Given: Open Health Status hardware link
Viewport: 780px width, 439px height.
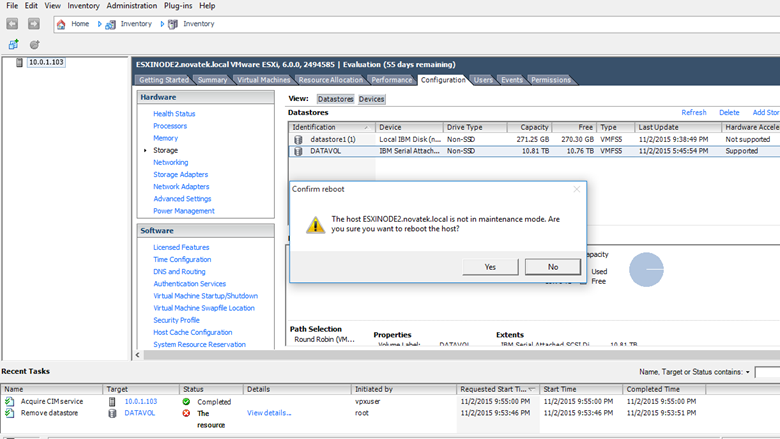Looking at the screenshot, I should point(174,114).
